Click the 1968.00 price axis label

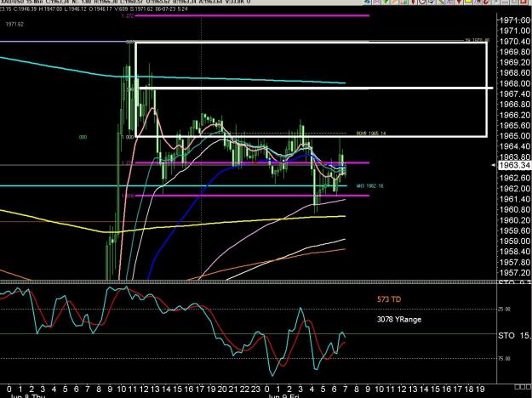[x=515, y=83]
